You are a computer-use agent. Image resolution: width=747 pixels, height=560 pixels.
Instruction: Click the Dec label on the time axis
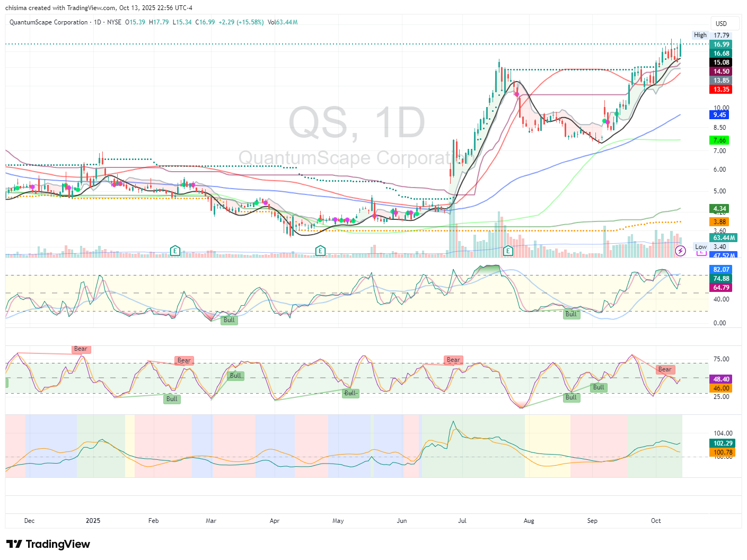[x=30, y=521]
